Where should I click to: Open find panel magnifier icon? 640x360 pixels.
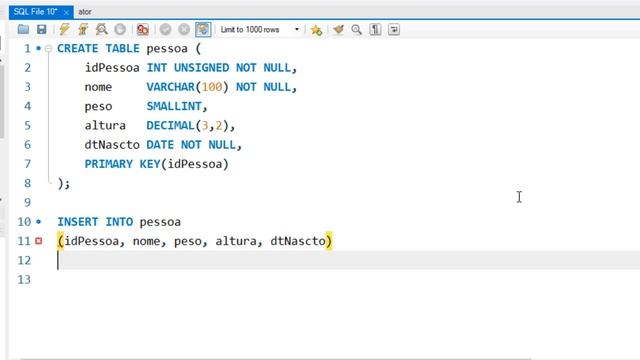tap(356, 29)
